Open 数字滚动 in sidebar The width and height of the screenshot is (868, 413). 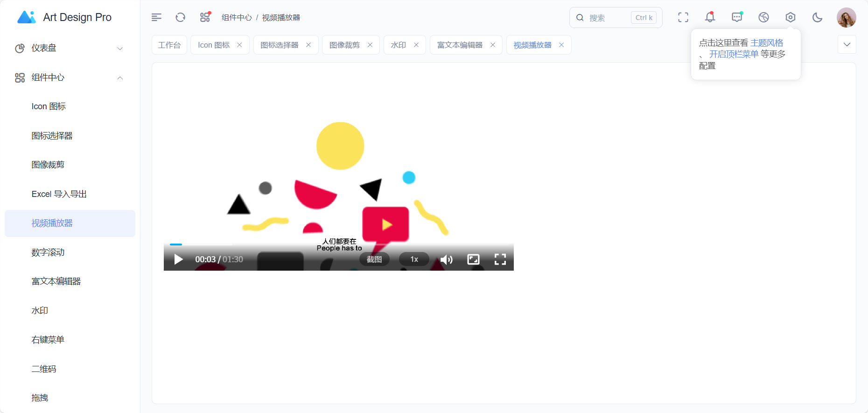pos(70,252)
